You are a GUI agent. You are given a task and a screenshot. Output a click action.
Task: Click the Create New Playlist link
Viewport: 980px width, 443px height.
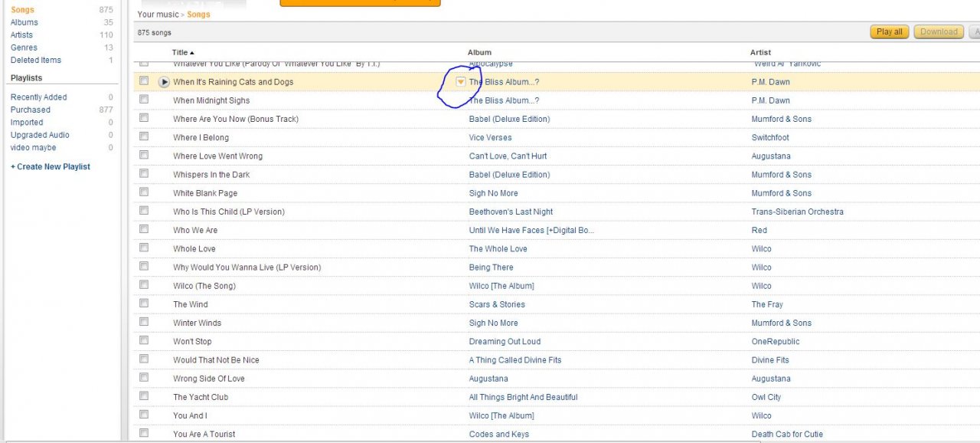coord(51,166)
